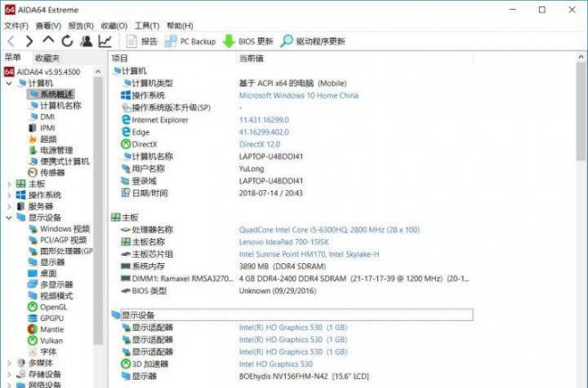Select DMI tree item

point(42,117)
